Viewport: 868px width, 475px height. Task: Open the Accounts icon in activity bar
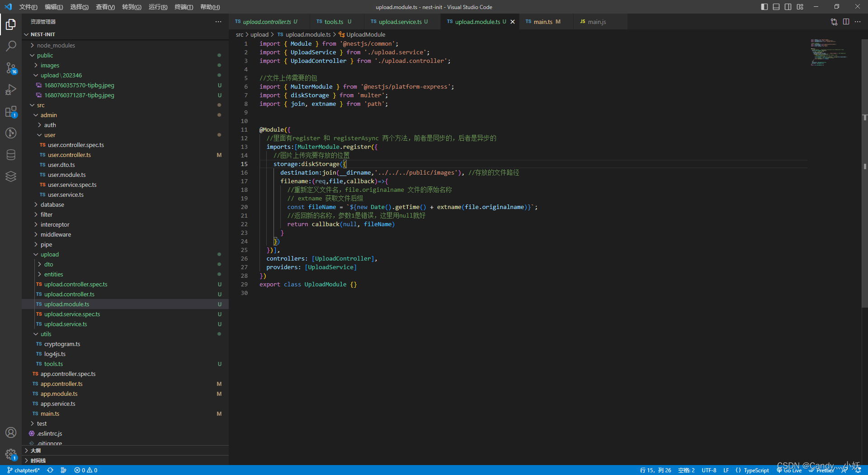11,432
